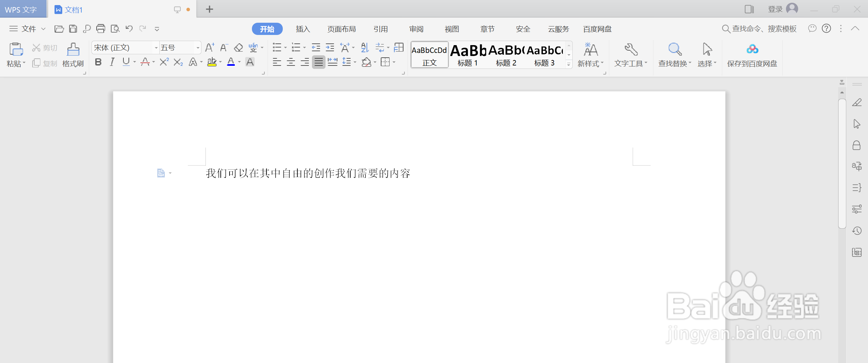Toggle bold formatting
The image size is (868, 363).
point(98,62)
